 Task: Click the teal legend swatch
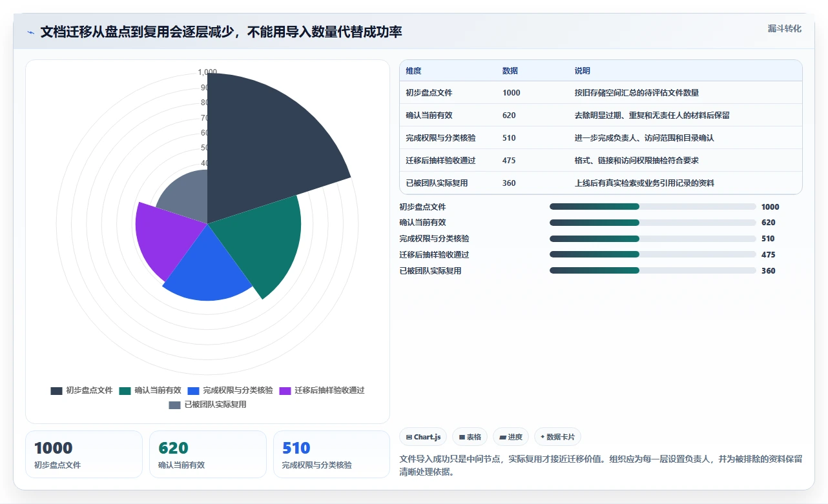[125, 390]
